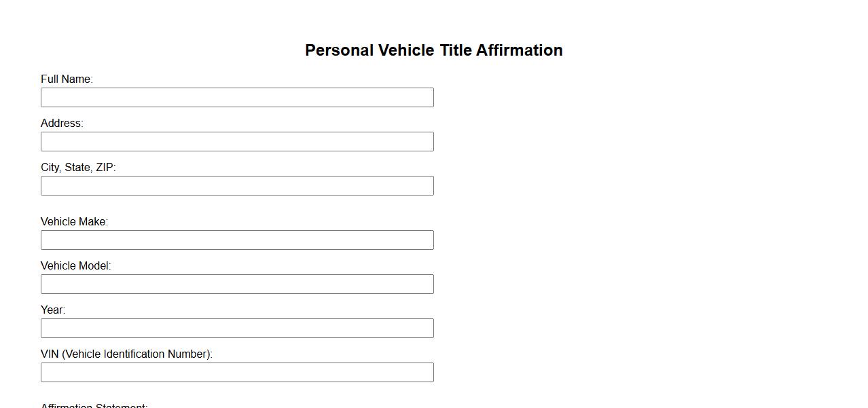
Task: Focus the Address text box
Action: click(237, 141)
